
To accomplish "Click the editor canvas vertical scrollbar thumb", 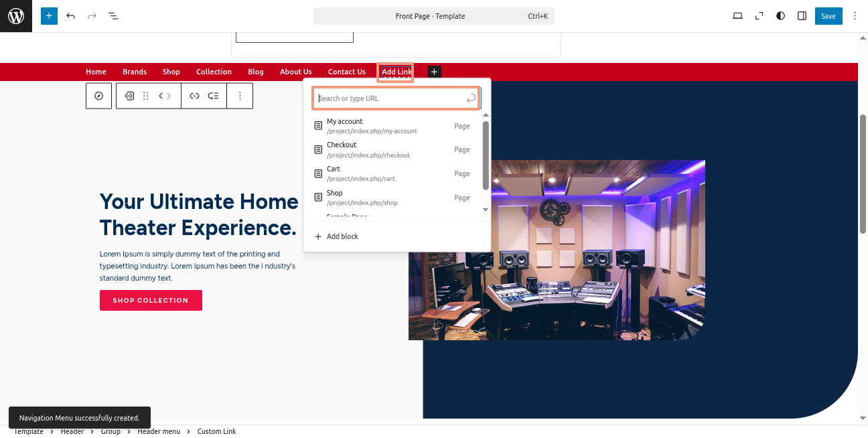I will pos(863,174).
